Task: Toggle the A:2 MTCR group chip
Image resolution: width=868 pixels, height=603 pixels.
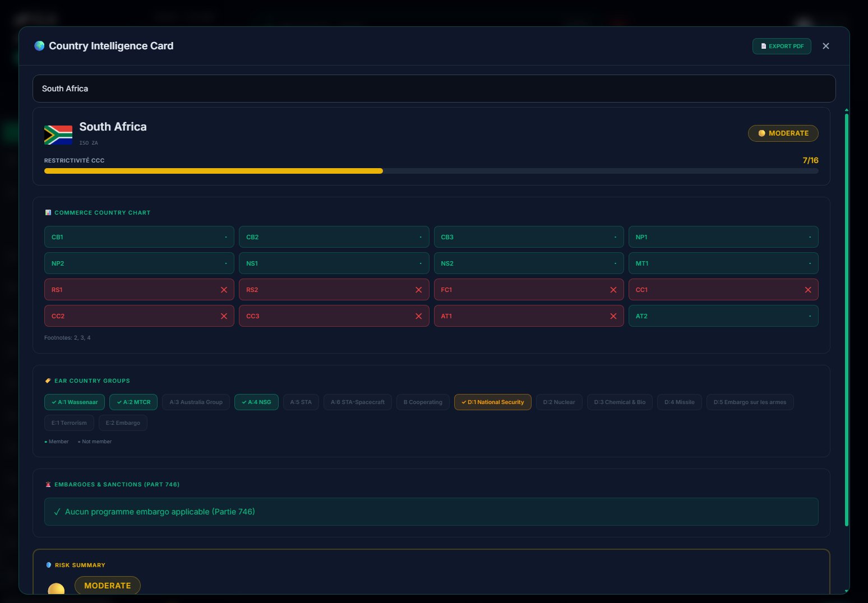Action: click(x=133, y=402)
